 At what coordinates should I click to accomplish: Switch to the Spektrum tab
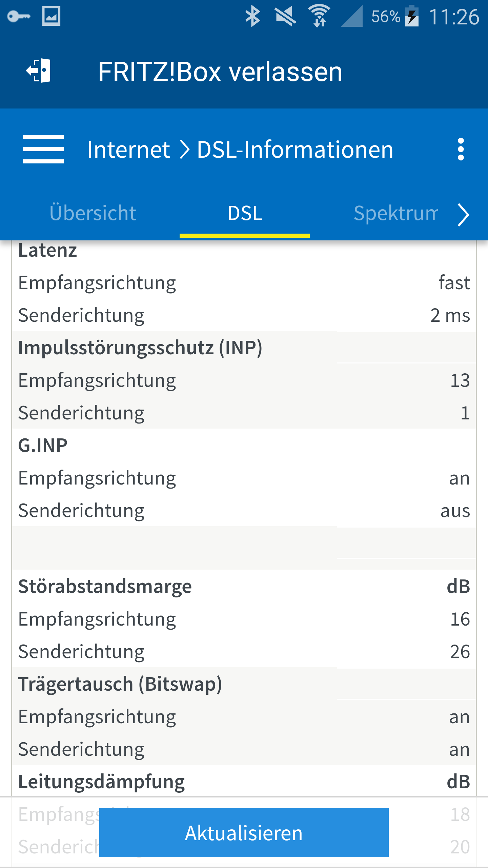pos(396,214)
